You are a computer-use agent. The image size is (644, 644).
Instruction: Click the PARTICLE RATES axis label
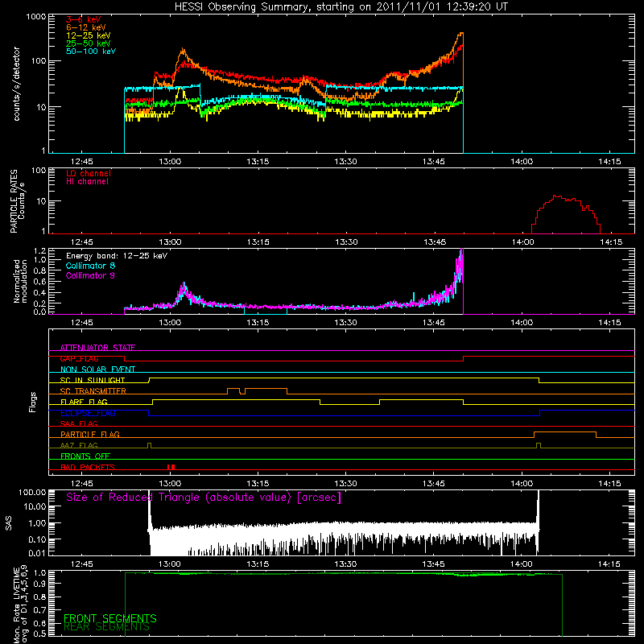(14, 201)
